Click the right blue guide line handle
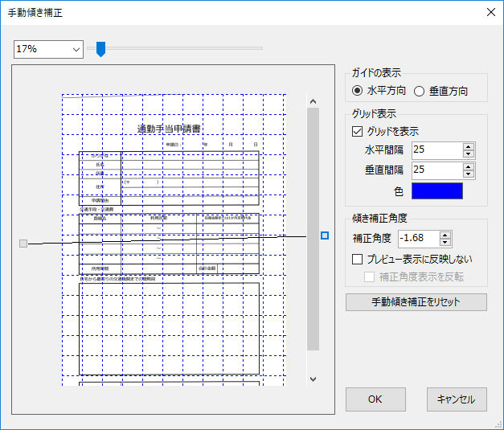 pyautogui.click(x=325, y=235)
